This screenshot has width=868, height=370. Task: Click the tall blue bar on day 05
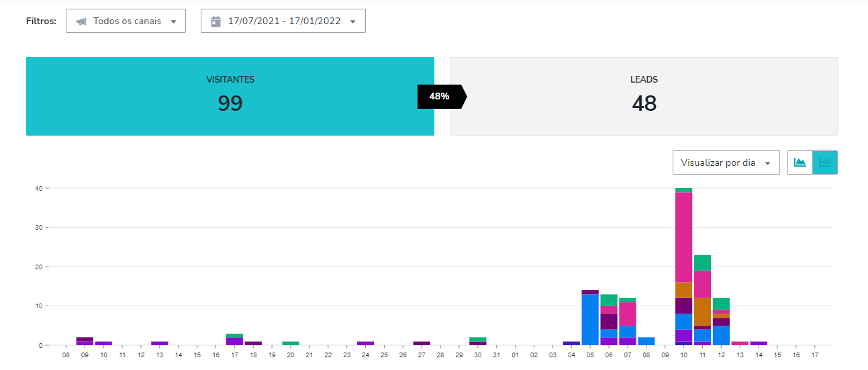pos(590,319)
